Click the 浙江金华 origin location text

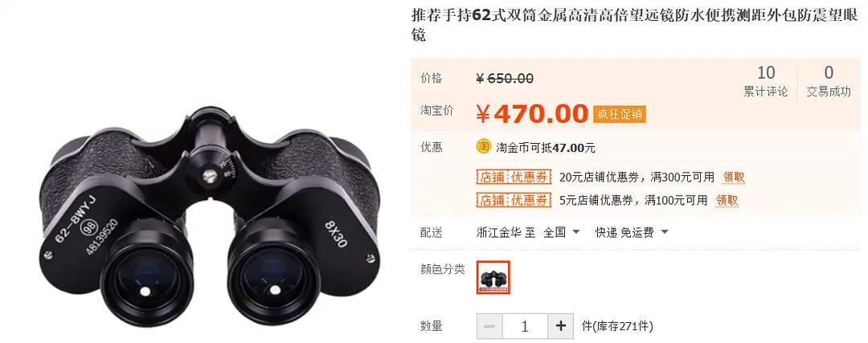pos(498,232)
